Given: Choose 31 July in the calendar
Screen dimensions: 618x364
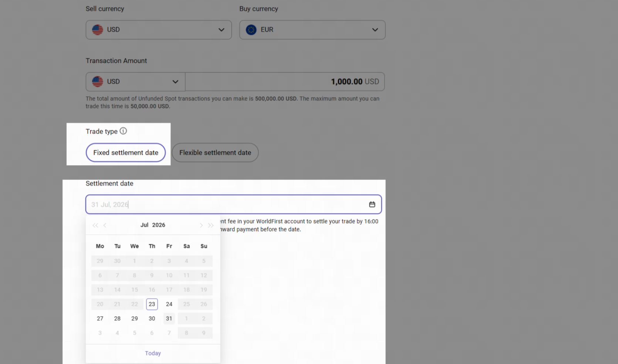Looking at the screenshot, I should [169, 319].
